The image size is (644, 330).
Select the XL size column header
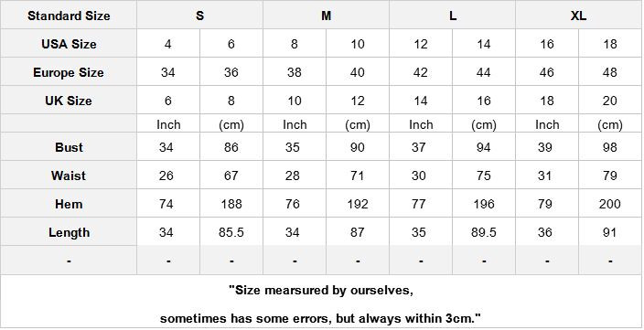pos(578,16)
